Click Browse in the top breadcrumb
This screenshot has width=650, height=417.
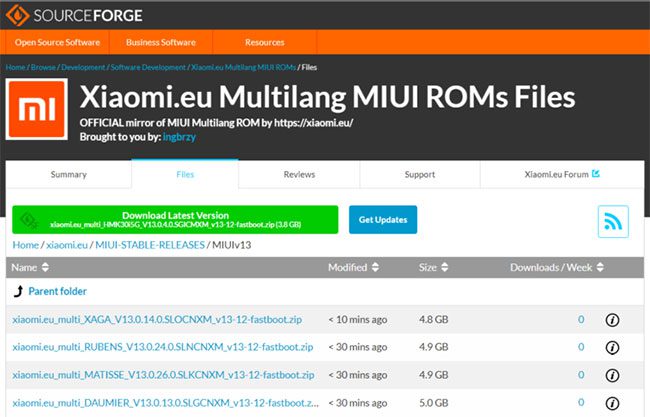coord(43,67)
